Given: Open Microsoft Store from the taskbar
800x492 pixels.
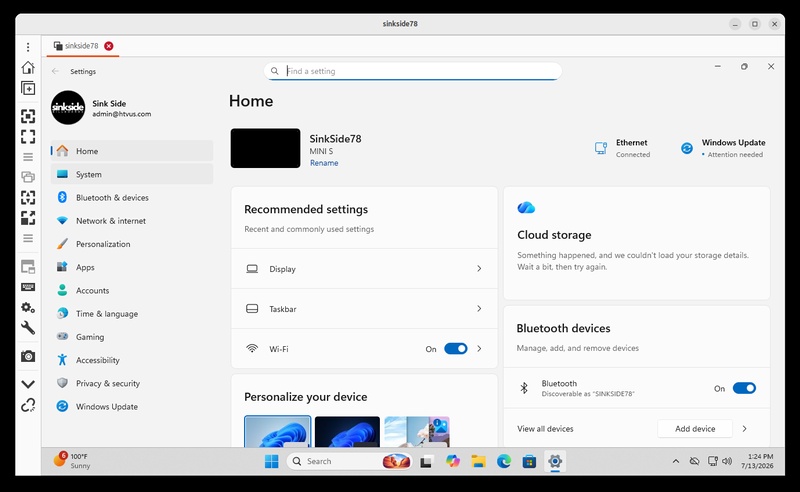Looking at the screenshot, I should tap(529, 461).
